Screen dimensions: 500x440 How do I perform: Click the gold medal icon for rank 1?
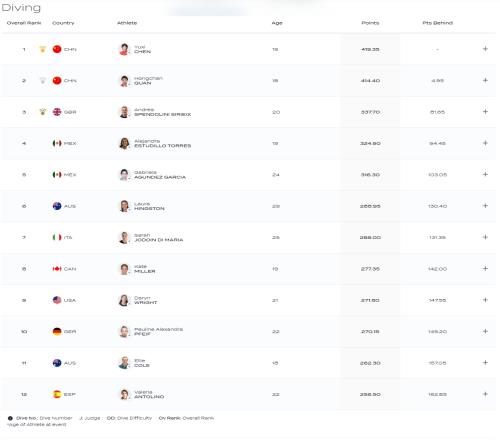(42, 49)
